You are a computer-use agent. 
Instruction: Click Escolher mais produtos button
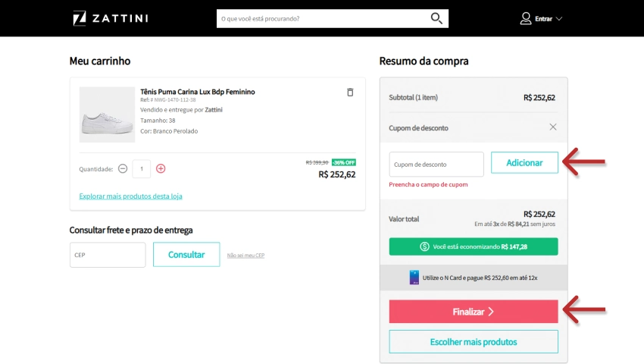pos(474,342)
